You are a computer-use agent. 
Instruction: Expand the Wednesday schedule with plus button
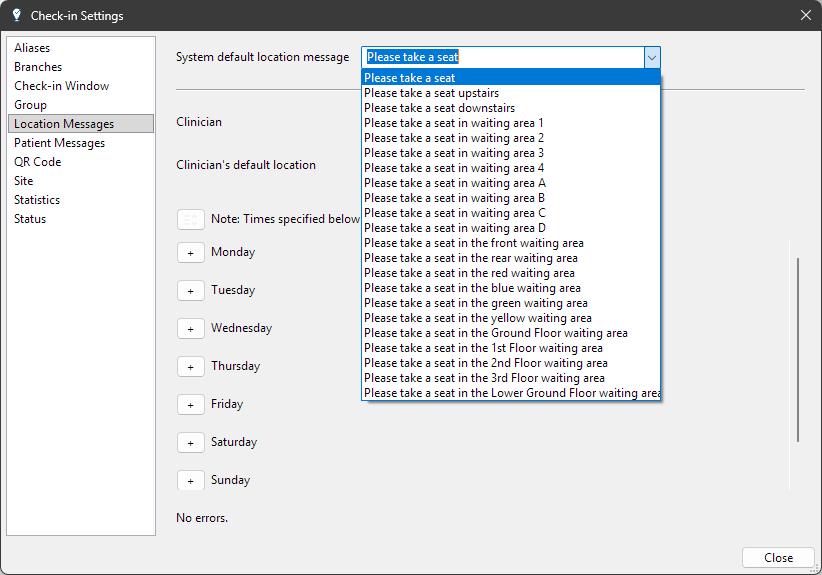pyautogui.click(x=191, y=329)
